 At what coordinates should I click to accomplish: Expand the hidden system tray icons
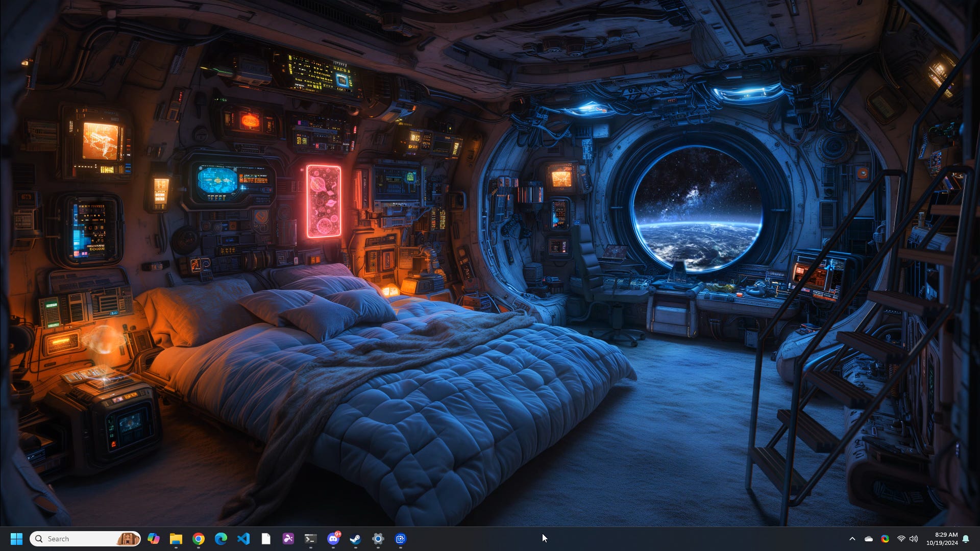[x=853, y=538]
